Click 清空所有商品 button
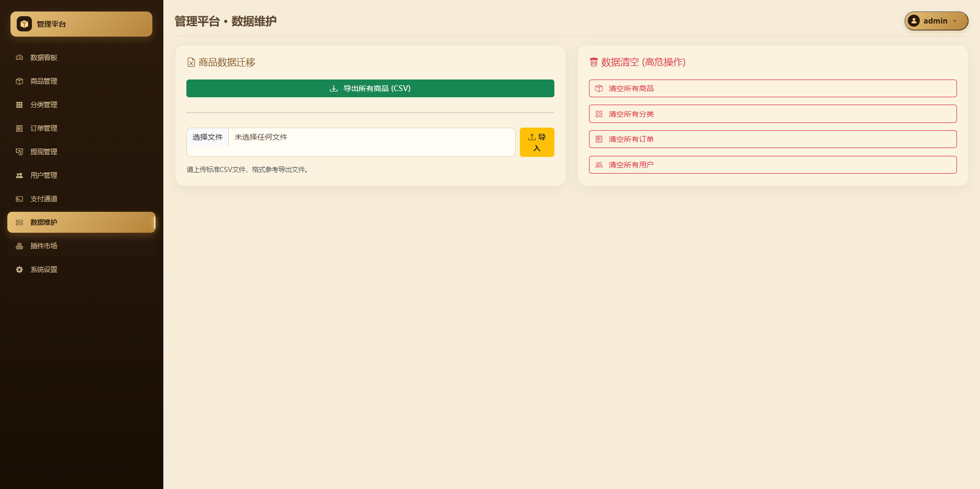This screenshot has height=489, width=980. click(773, 88)
